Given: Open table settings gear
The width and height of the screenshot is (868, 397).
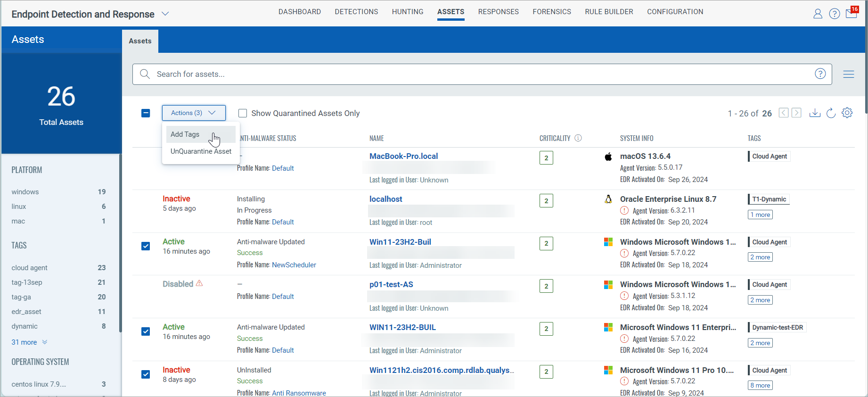Looking at the screenshot, I should click(847, 113).
